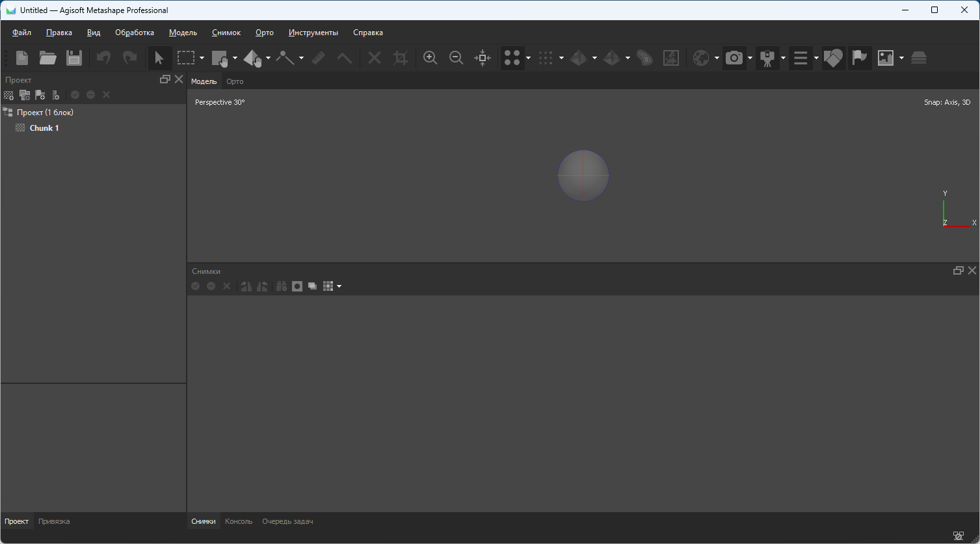
Task: Switch to the Орто tab
Action: point(235,81)
